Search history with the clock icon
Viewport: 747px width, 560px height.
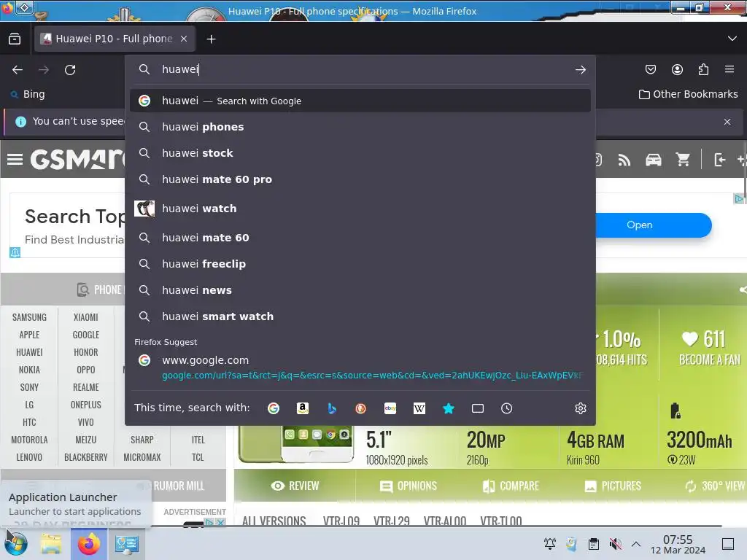506,408
